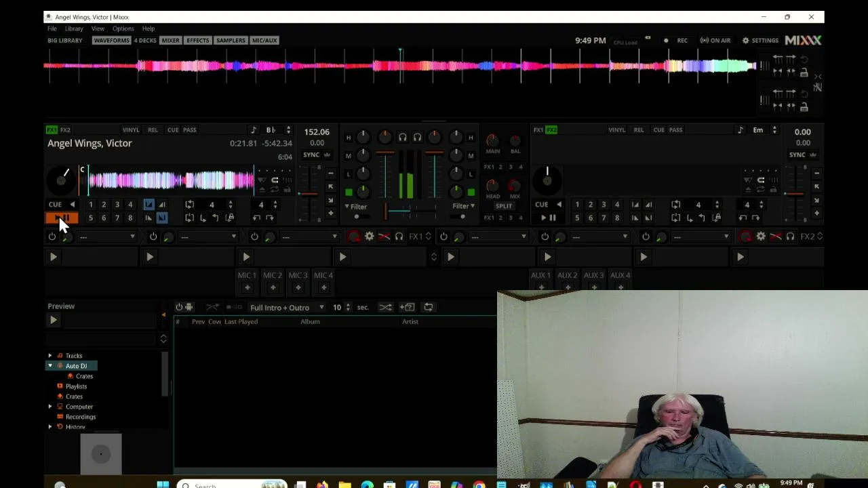Toggle headphone listening for FX2 unit
The image size is (868, 488).
[790, 237]
